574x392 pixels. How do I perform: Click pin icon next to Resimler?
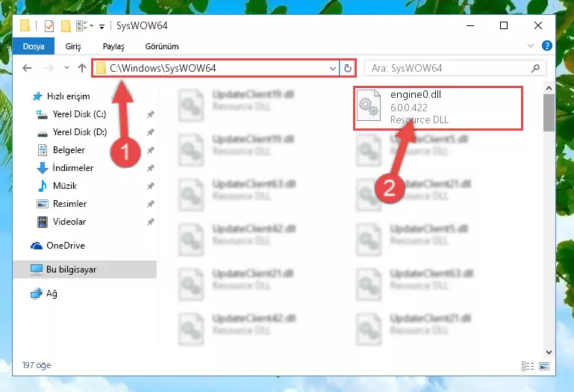tap(150, 204)
